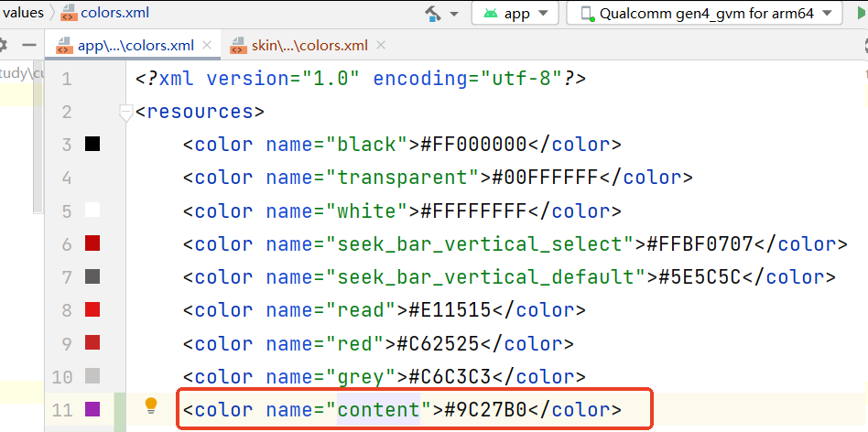Click the "transparent" color name
This screenshot has height=432, width=868.
pos(403,178)
